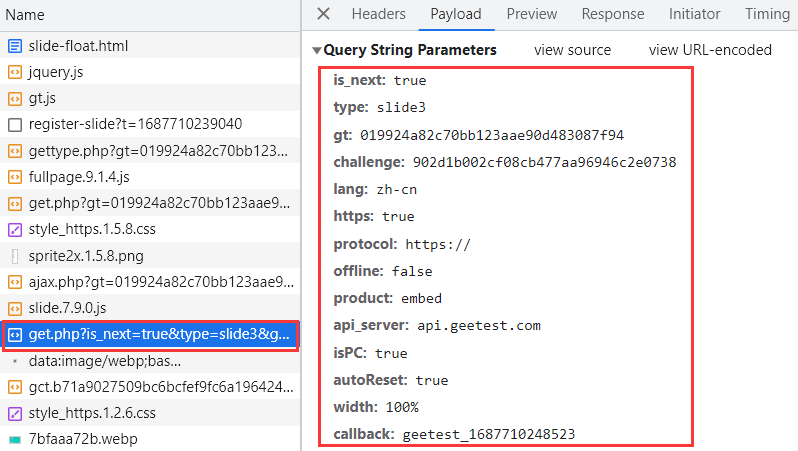Select the sprite2x.1.5.8.png request

(x=86, y=255)
